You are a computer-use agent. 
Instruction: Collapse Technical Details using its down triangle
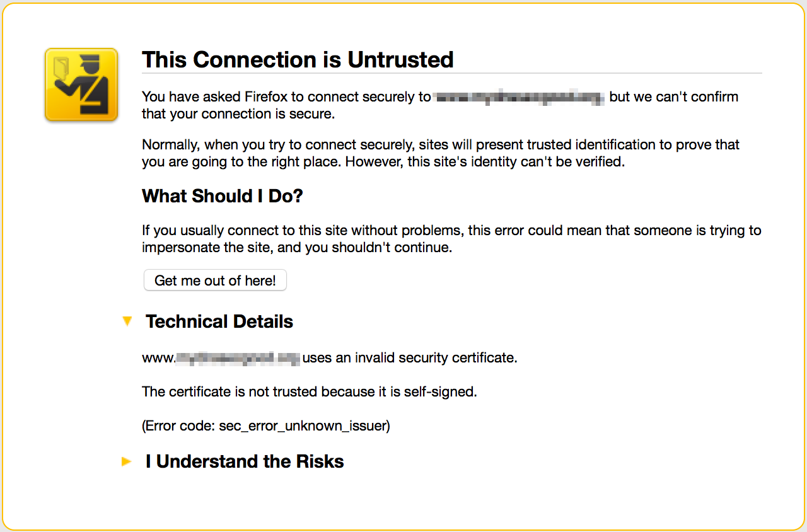point(127,321)
